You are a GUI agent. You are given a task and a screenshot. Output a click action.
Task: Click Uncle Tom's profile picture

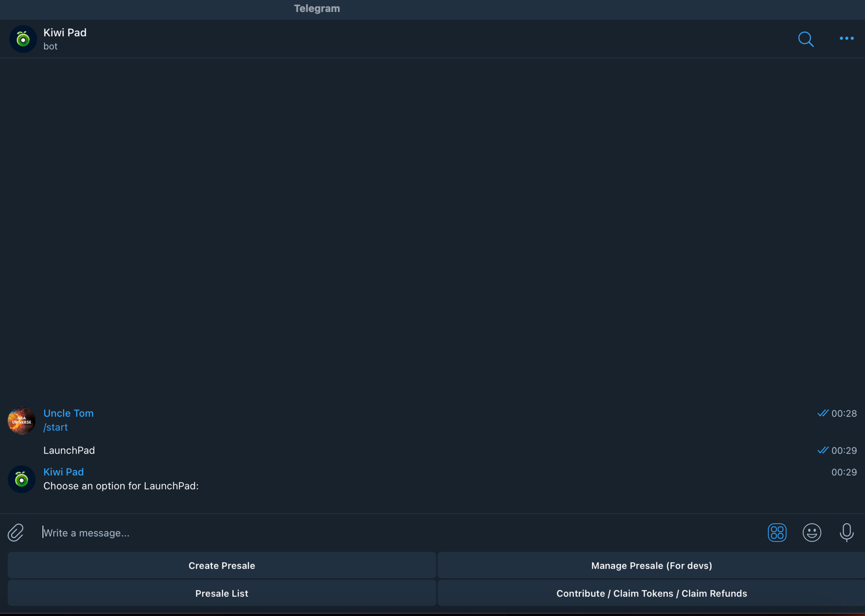click(22, 421)
